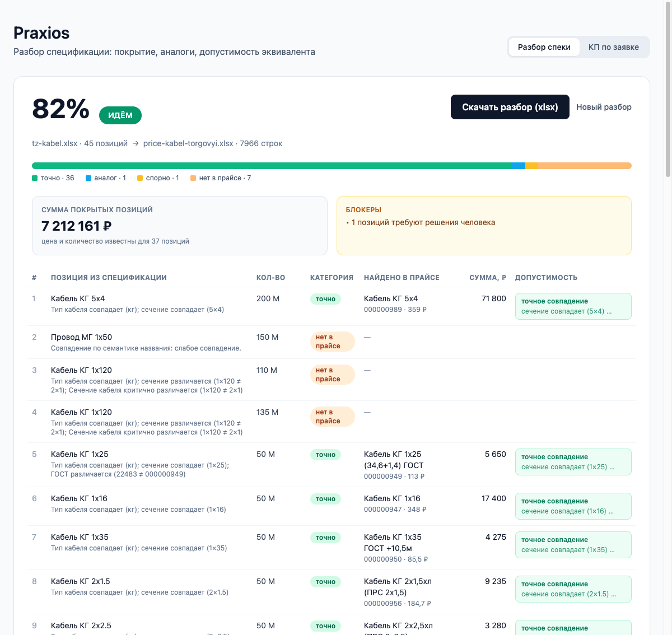Expand admissibility details for Кабель КГ 1x16
Viewport: 672px width, 635px height.
[573, 506]
